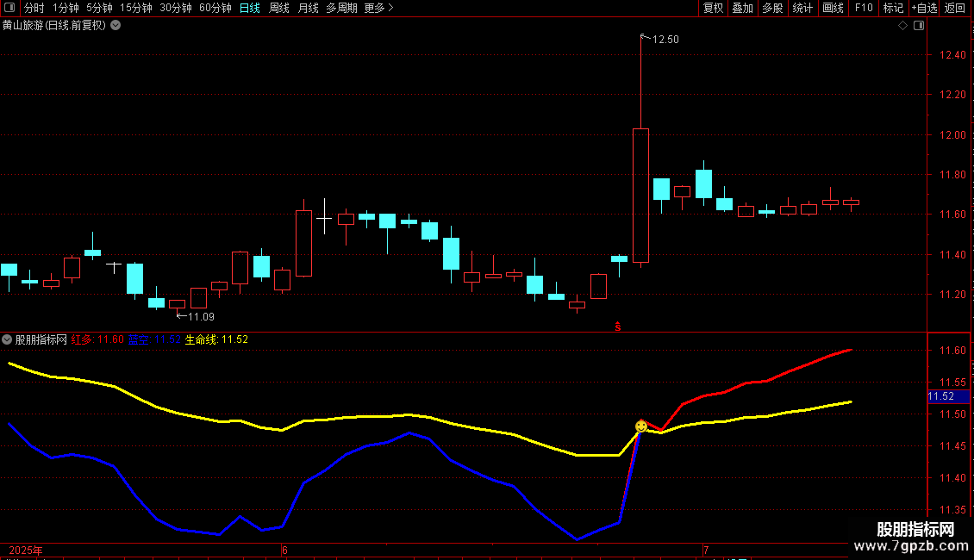Screen dimensions: 974x560
Task: Click the 统计 statistics button
Action: tap(802, 8)
